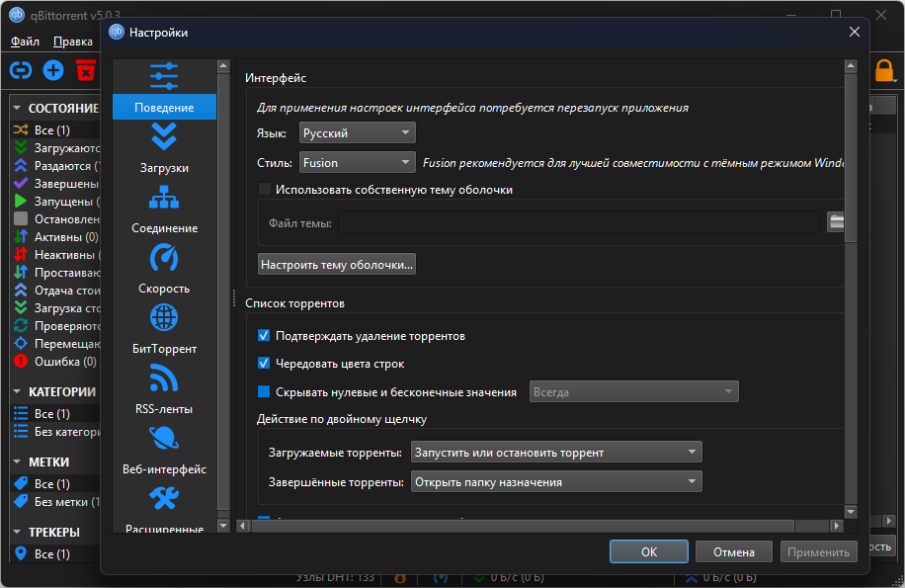Click the add torrent link icon in toolbar

[21, 71]
